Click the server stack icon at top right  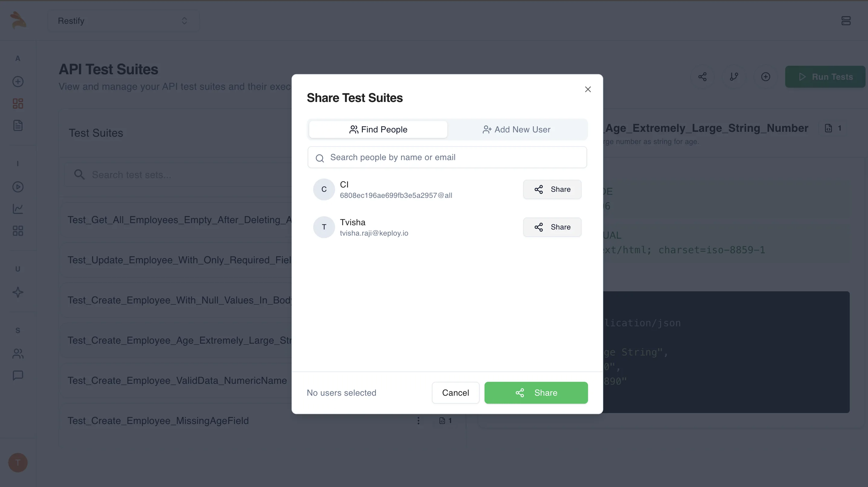coord(846,21)
